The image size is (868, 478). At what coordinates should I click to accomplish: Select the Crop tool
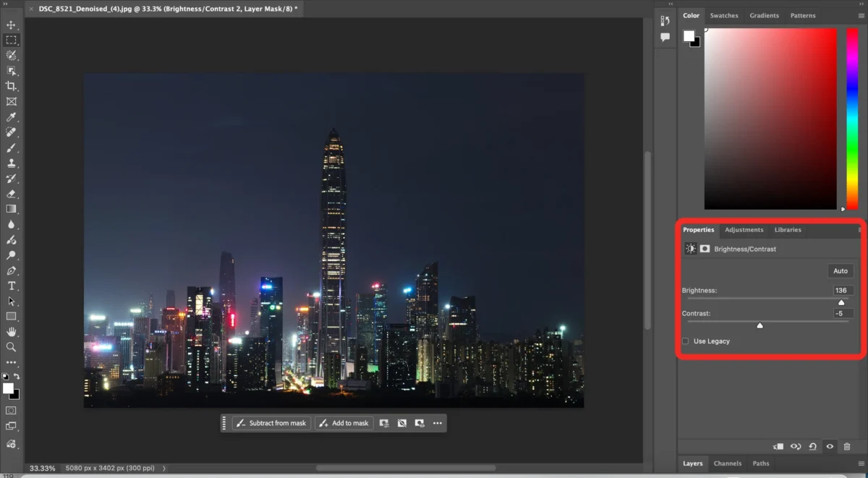(11, 86)
